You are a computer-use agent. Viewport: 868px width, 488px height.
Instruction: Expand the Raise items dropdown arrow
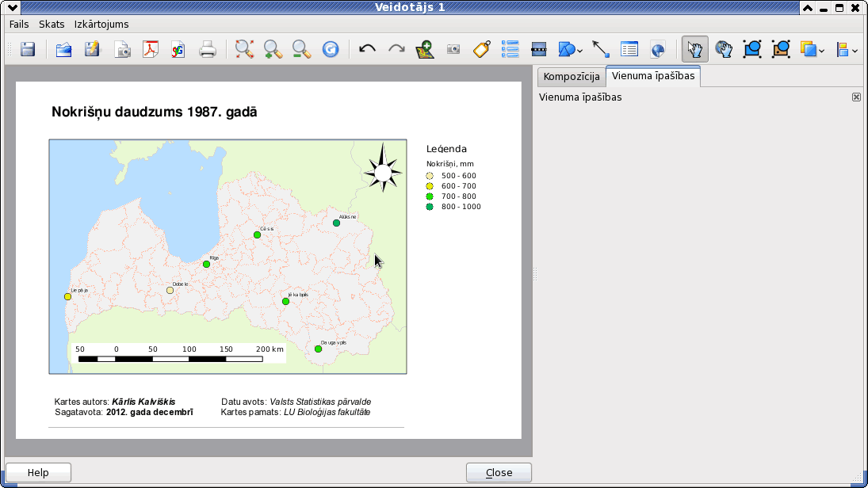(x=821, y=51)
